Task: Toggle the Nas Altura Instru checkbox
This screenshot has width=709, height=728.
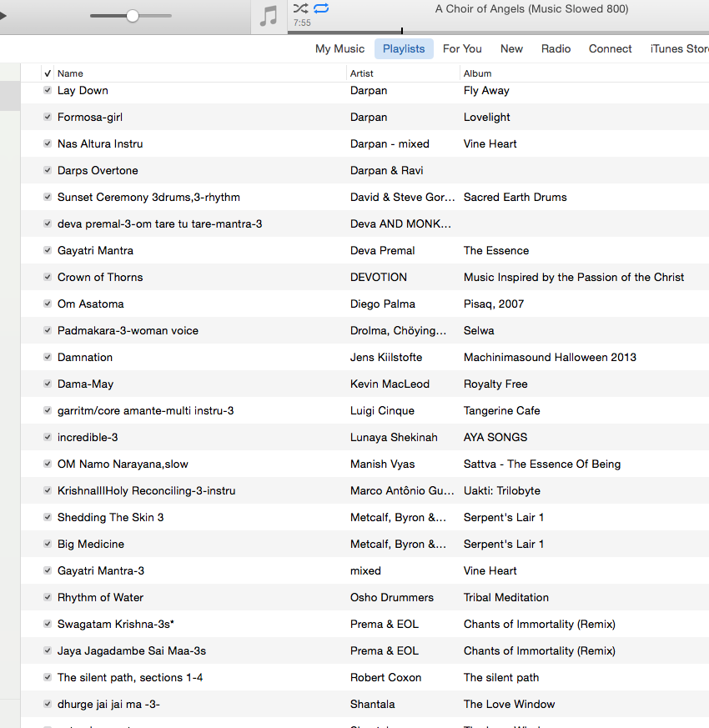Action: 48,143
